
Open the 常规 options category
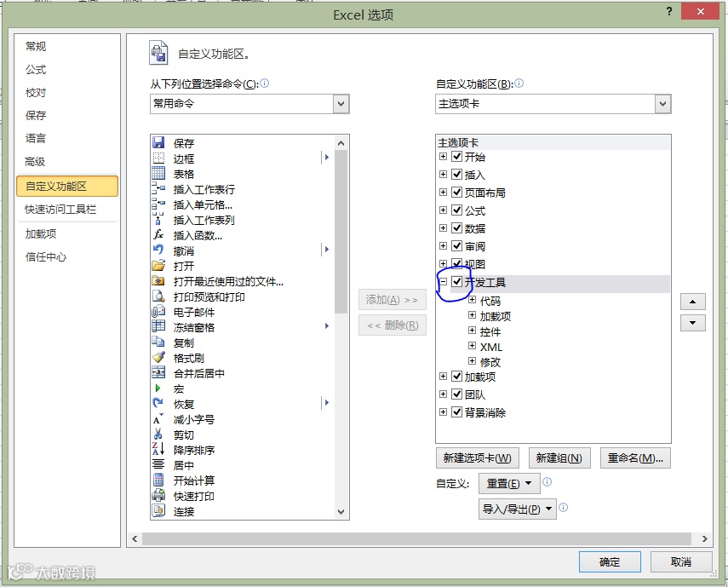click(36, 47)
